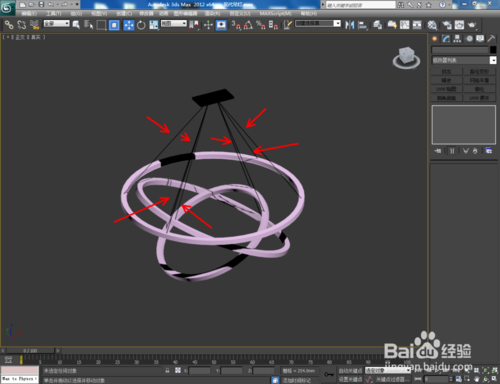This screenshot has width=500, height=384.
Task: Click the Open File quick access icon
Action: pyautogui.click(x=32, y=4)
